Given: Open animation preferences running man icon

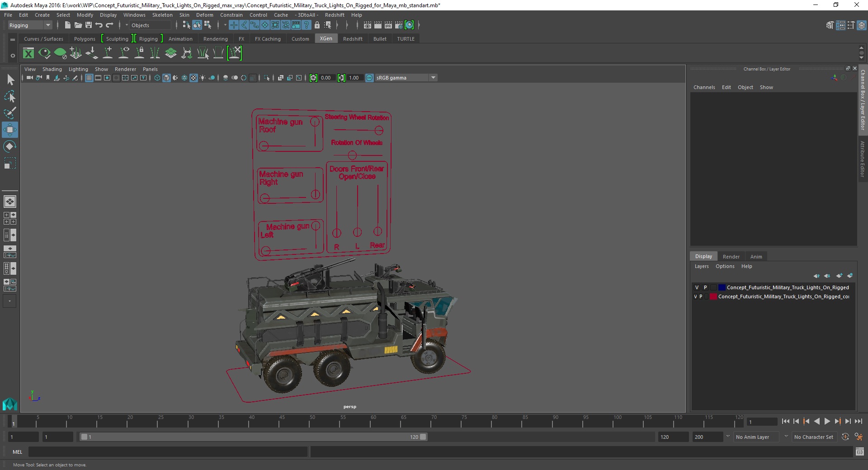Looking at the screenshot, I should pyautogui.click(x=858, y=437).
